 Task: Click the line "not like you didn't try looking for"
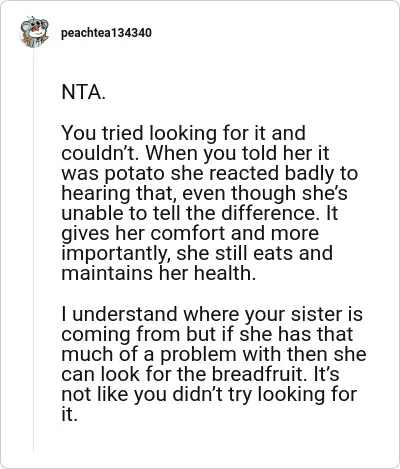coord(209,395)
